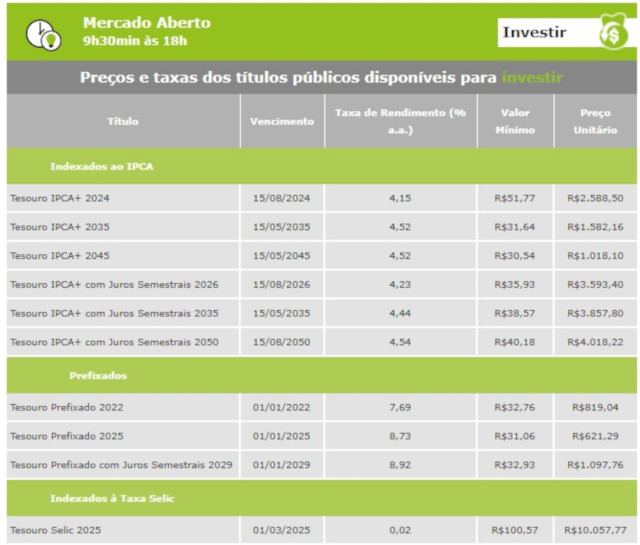Click minimum value R$32,93
640x545 pixels.
[515, 465]
